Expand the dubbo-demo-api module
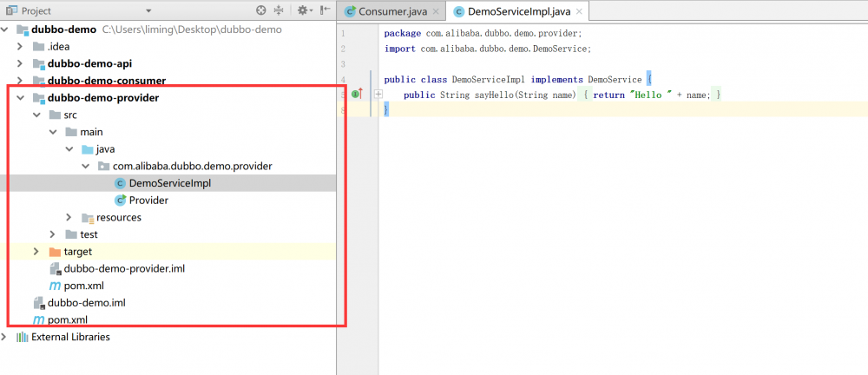This screenshot has height=375, width=868. (x=20, y=63)
